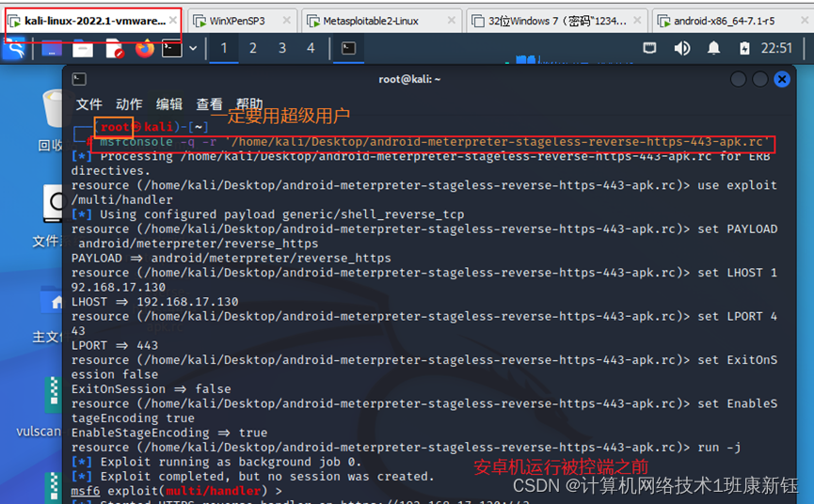Image resolution: width=814 pixels, height=504 pixels.
Task: Open the file manager panel launcher
Action: [x=83, y=49]
